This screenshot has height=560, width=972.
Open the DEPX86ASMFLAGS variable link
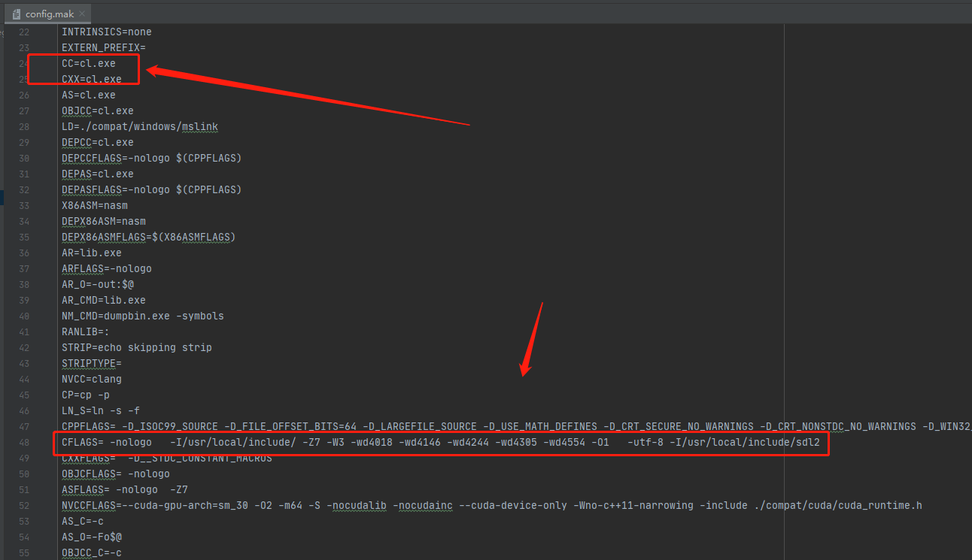(105, 237)
